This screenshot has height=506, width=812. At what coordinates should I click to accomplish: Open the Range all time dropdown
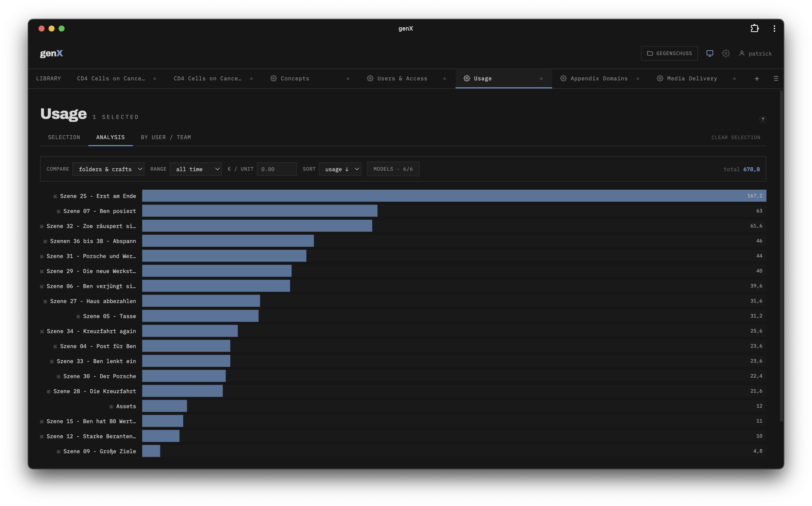[196, 169]
